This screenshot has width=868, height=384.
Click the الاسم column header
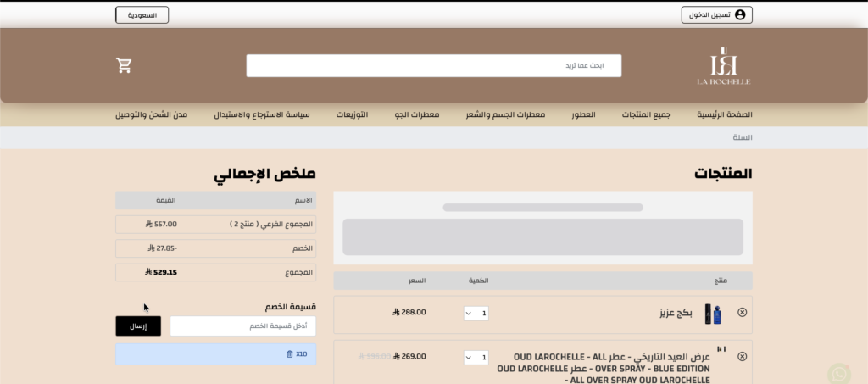pyautogui.click(x=303, y=200)
